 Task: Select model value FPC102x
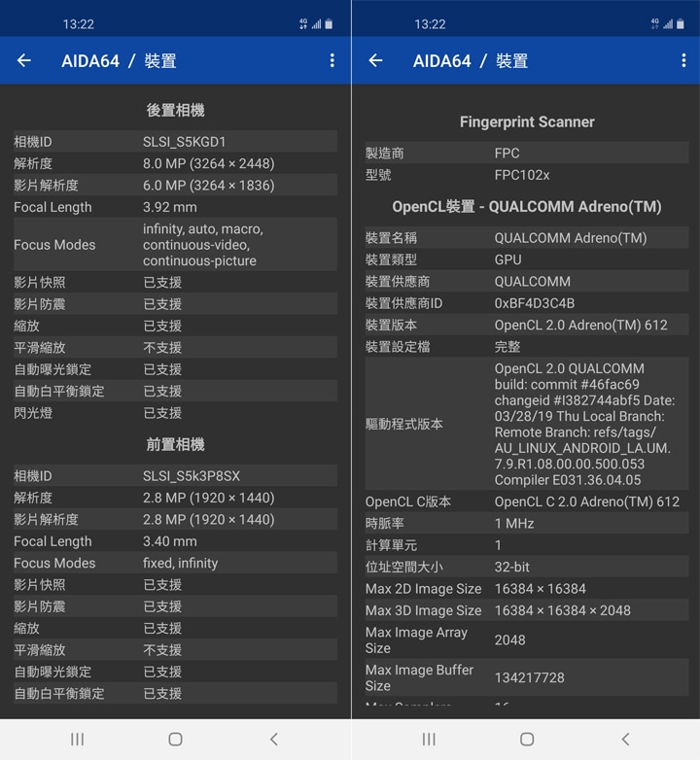click(x=522, y=175)
